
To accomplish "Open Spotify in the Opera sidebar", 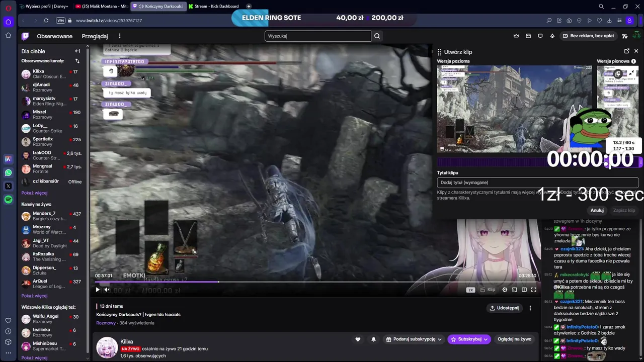I will click(x=8, y=200).
